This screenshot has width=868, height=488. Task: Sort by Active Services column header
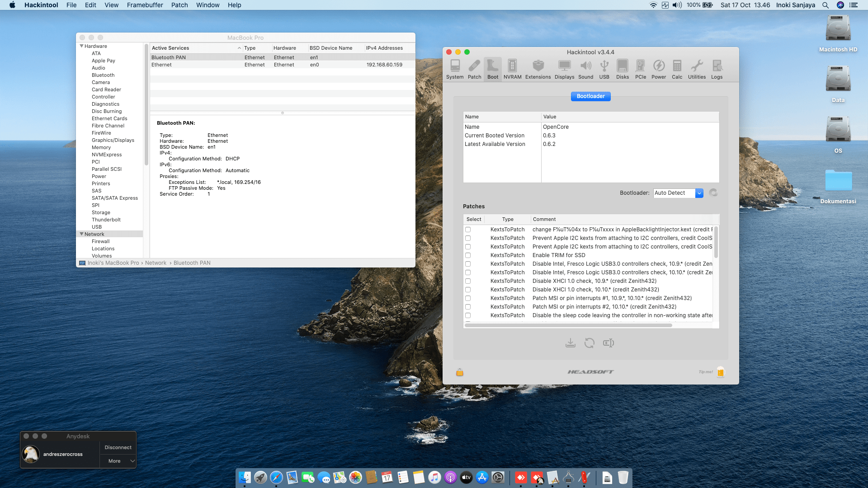tap(196, 48)
